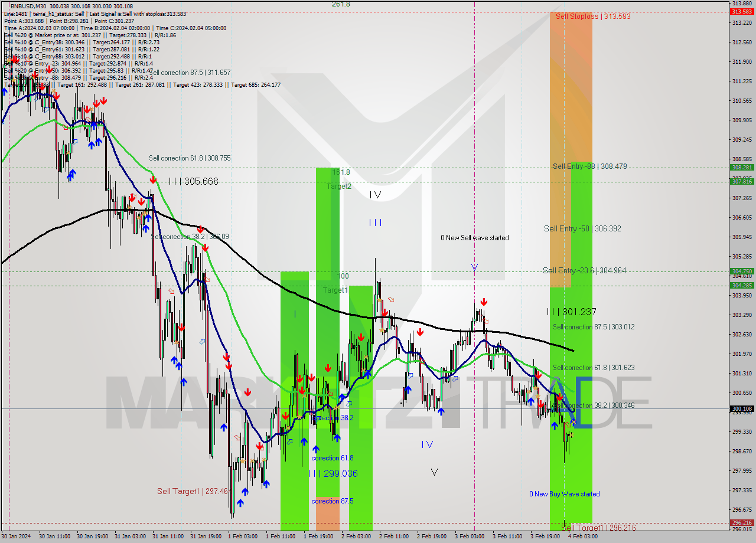Click the 'Target1' label on green bar

click(335, 290)
